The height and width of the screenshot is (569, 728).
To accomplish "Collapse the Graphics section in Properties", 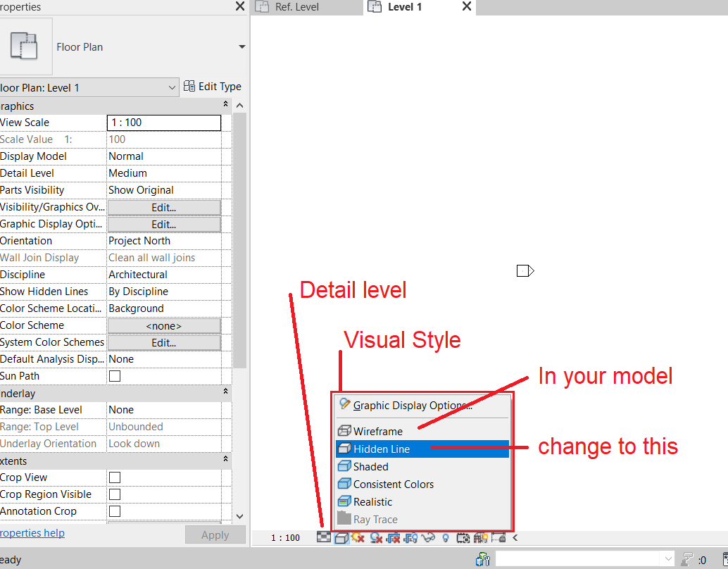I will [x=225, y=104].
